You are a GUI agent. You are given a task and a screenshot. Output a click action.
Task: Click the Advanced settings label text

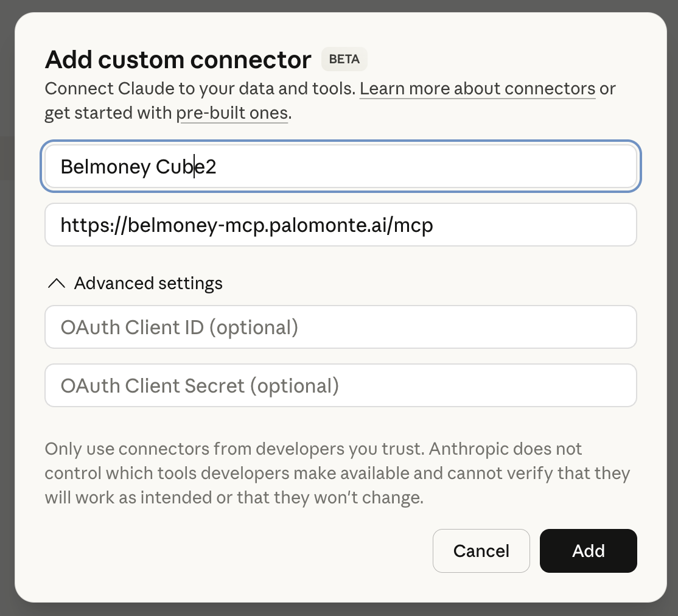click(148, 283)
